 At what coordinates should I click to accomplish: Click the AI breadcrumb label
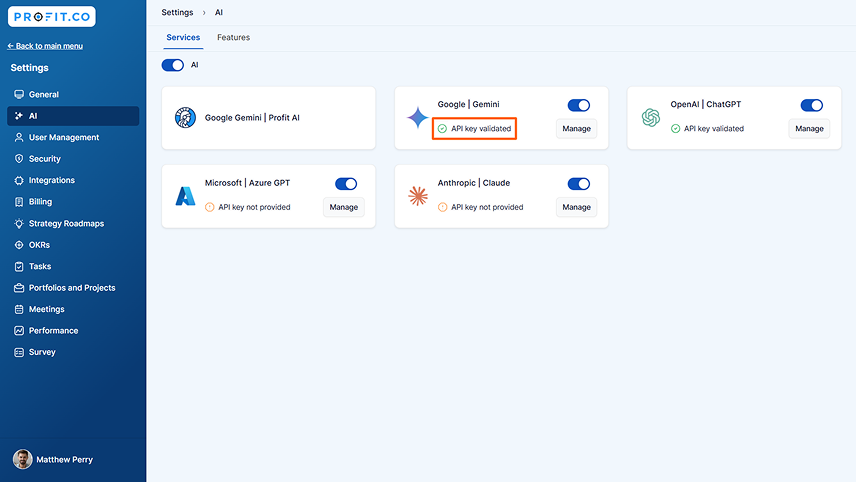pos(218,13)
